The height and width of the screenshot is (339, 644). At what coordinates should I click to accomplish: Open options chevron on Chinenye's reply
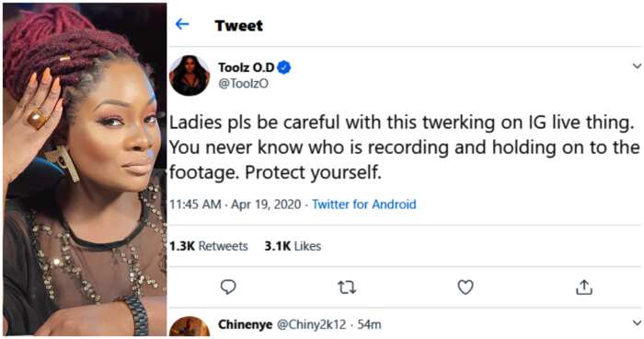637,322
